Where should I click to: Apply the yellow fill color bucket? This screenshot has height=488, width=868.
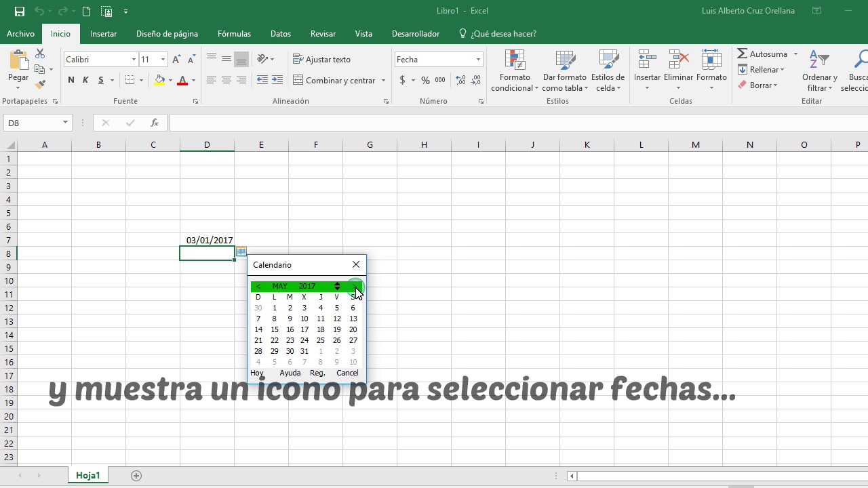coord(159,80)
